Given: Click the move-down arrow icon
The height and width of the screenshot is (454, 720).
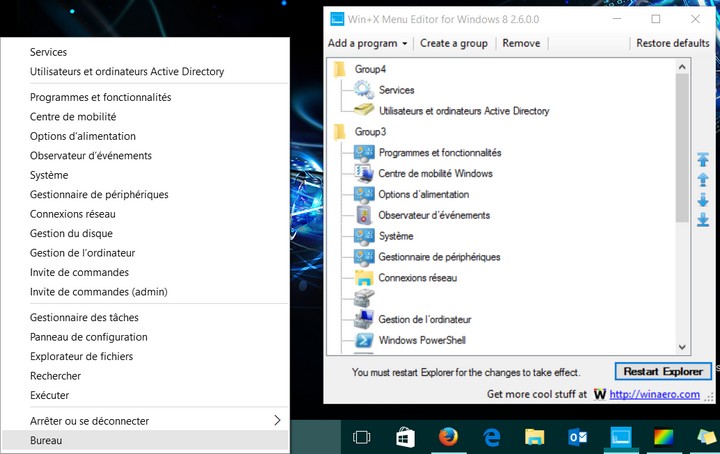Looking at the screenshot, I should click(702, 200).
